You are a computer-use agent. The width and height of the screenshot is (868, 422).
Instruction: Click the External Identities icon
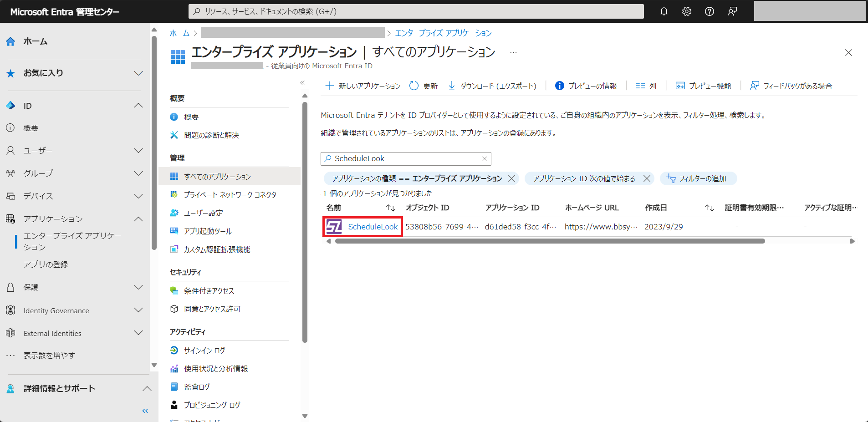[x=10, y=333]
